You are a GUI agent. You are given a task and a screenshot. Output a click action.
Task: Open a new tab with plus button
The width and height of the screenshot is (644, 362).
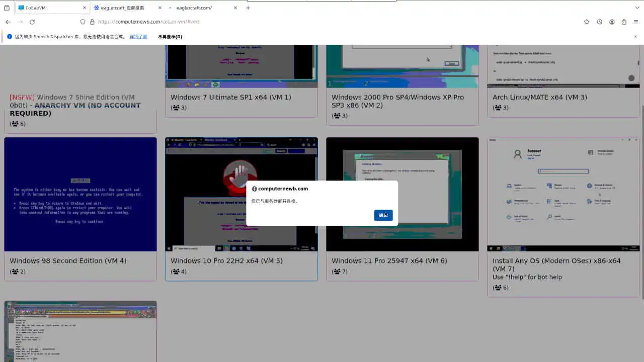tap(248, 8)
